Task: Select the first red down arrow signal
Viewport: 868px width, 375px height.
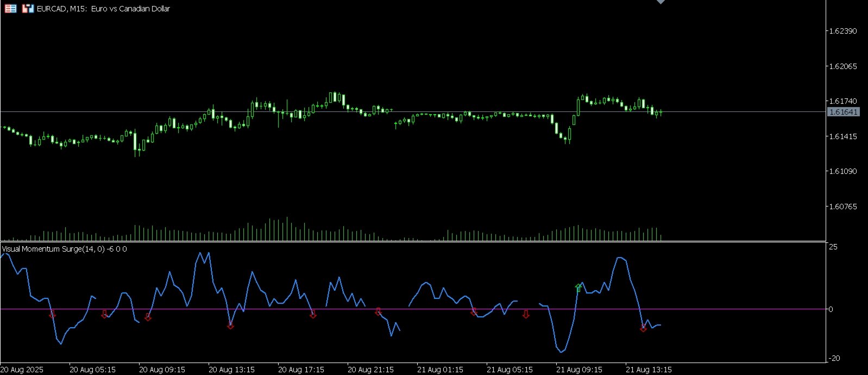Action: [x=52, y=314]
